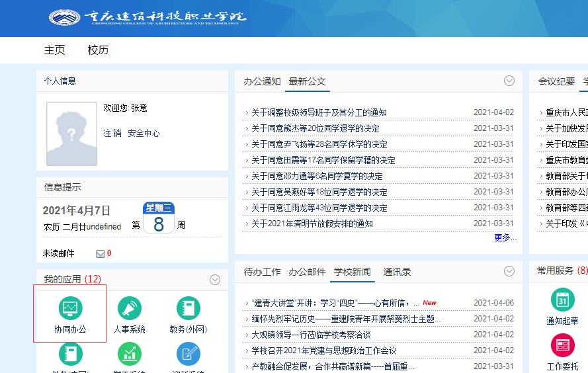Switch to the 办公通知 tab
The height and width of the screenshot is (373, 588).
tap(262, 81)
